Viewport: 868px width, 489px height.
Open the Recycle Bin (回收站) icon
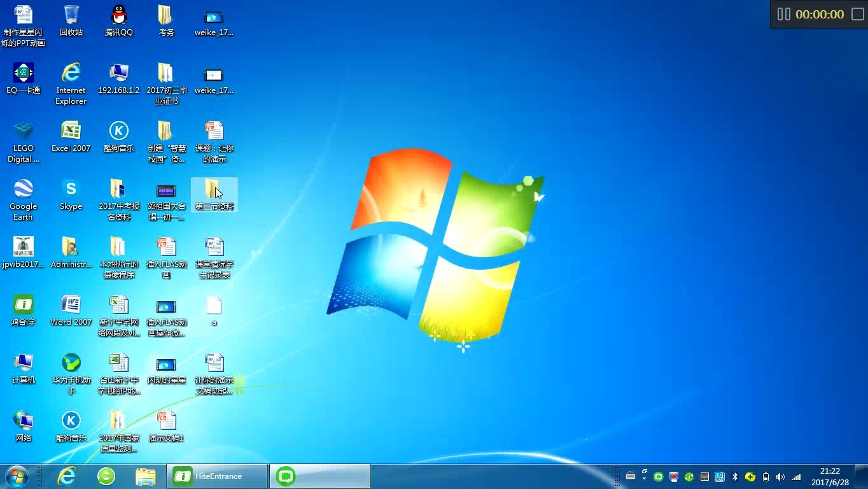point(71,21)
